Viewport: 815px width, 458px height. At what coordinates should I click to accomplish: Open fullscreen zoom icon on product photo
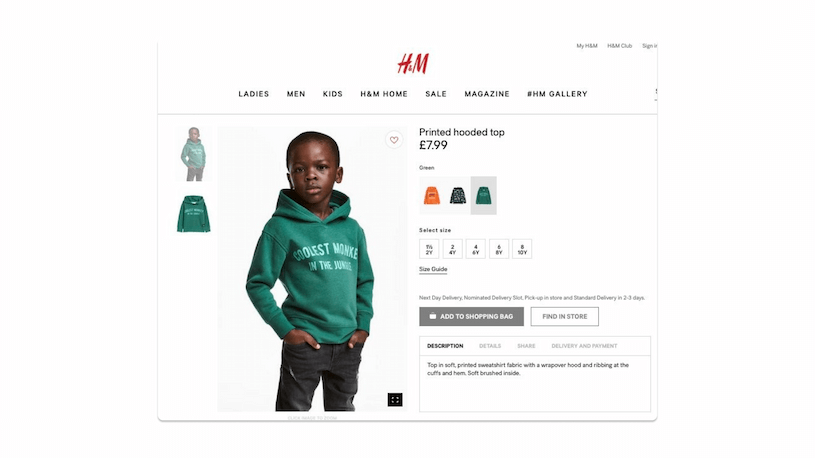tap(395, 400)
